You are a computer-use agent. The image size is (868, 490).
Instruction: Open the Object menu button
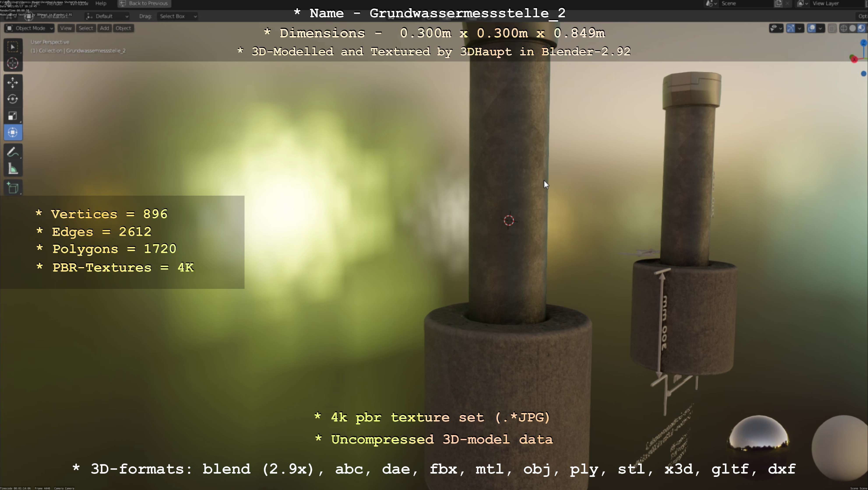pyautogui.click(x=123, y=28)
